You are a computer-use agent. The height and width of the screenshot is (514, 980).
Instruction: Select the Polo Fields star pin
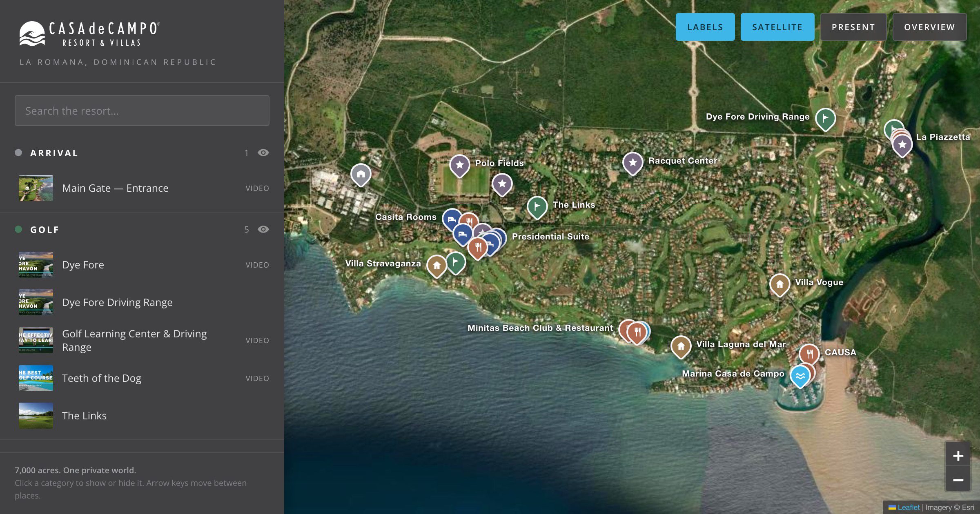click(460, 165)
